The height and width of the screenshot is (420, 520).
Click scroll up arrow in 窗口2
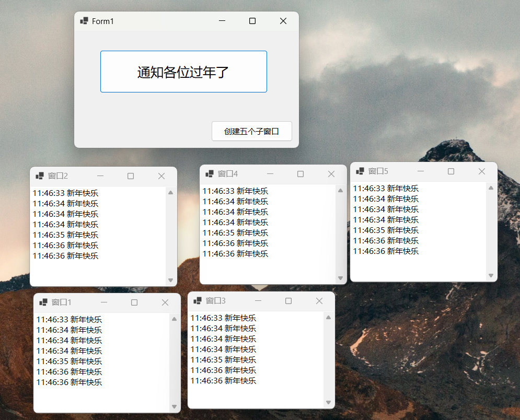click(x=170, y=193)
